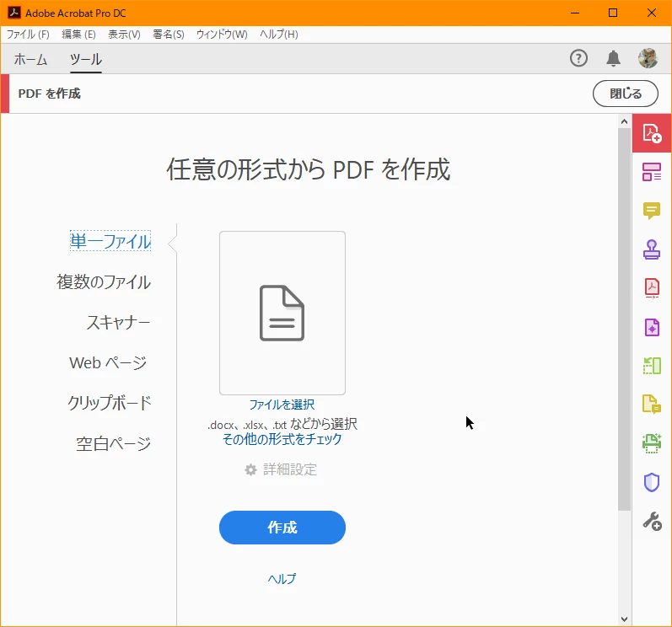Open the Stamp tool icon
The image size is (672, 627).
[652, 249]
